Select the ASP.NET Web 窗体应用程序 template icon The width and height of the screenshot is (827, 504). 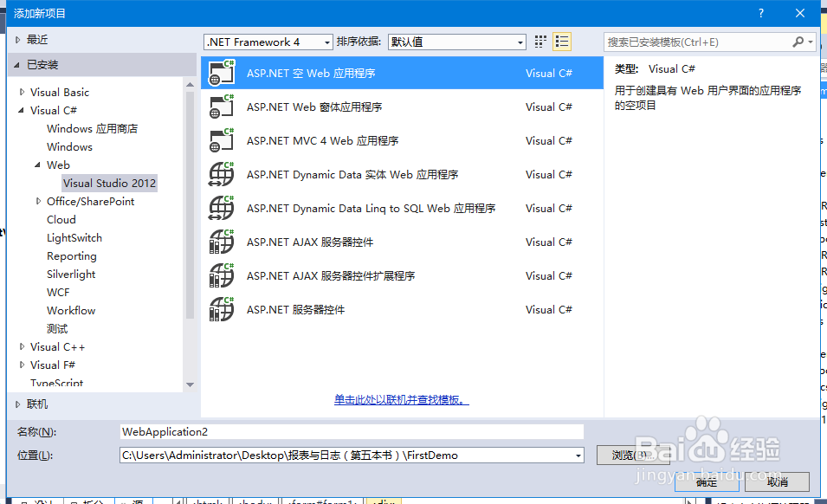coord(221,107)
